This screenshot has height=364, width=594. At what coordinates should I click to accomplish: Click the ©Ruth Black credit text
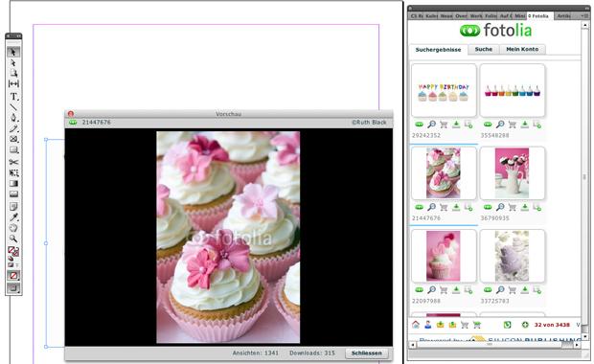369,123
